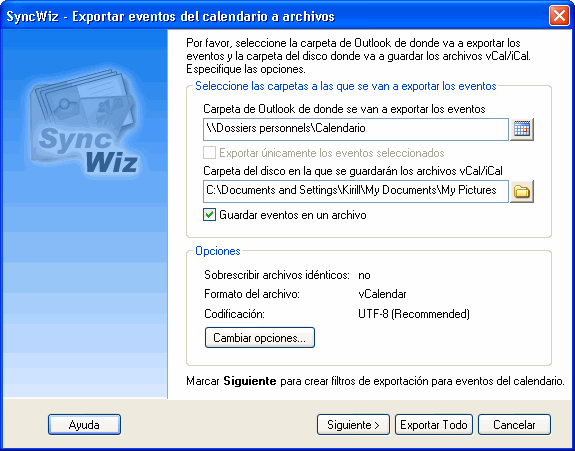Toggle 'Exportar únicamente los eventos seleccionados' checkbox

coord(209,153)
